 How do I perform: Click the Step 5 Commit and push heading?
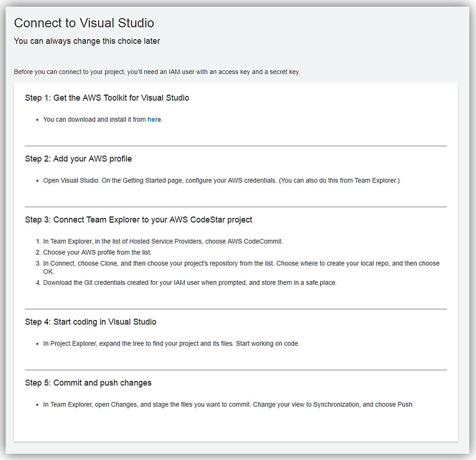click(x=88, y=383)
